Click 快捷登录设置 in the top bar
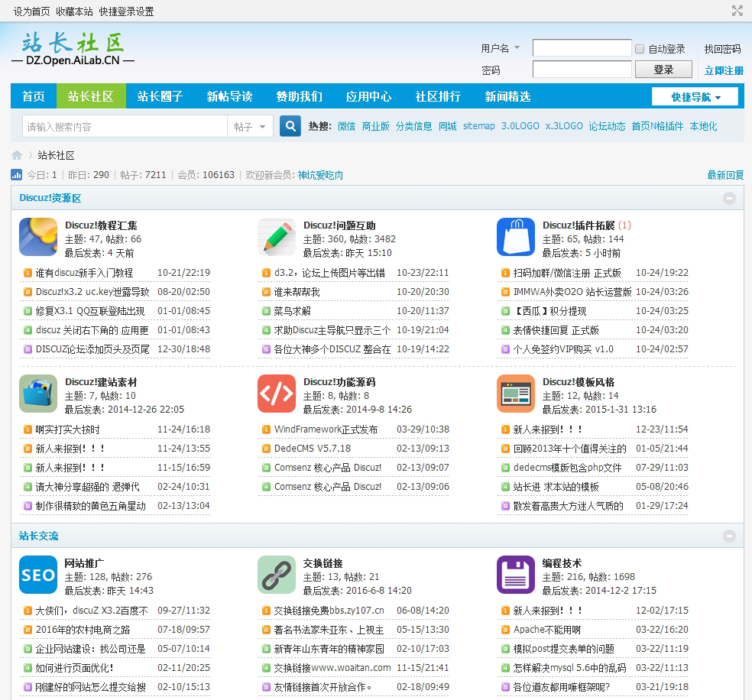 pos(127,11)
